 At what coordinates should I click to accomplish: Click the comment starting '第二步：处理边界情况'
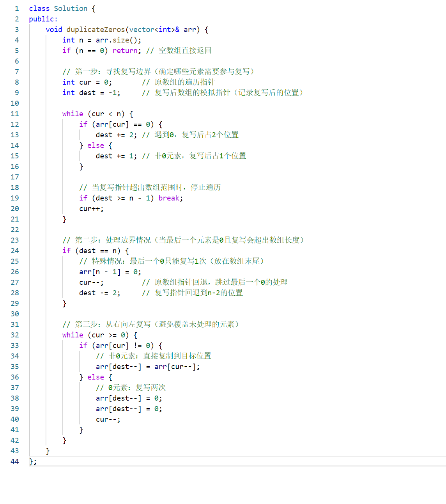click(183, 240)
